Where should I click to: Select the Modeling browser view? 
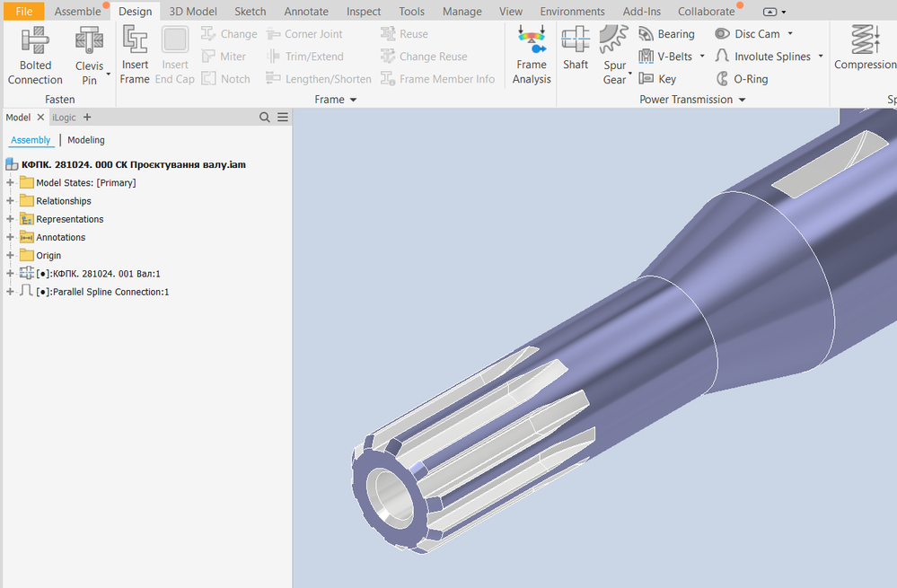point(86,140)
